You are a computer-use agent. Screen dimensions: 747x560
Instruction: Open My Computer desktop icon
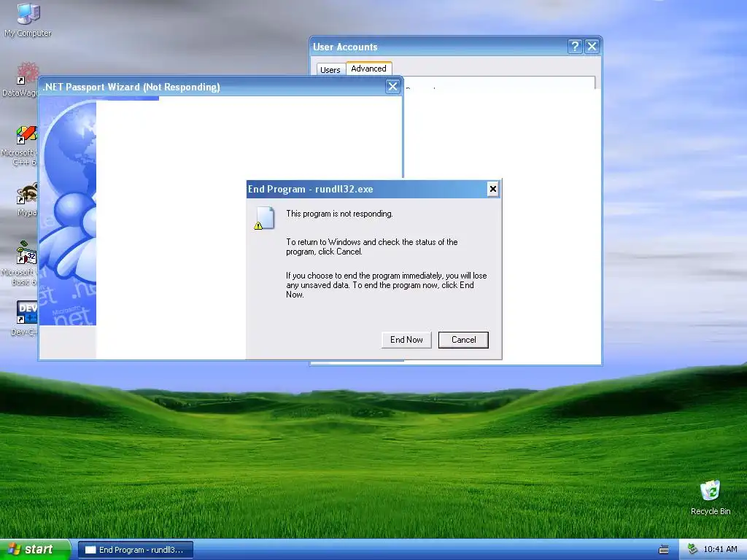point(28,19)
